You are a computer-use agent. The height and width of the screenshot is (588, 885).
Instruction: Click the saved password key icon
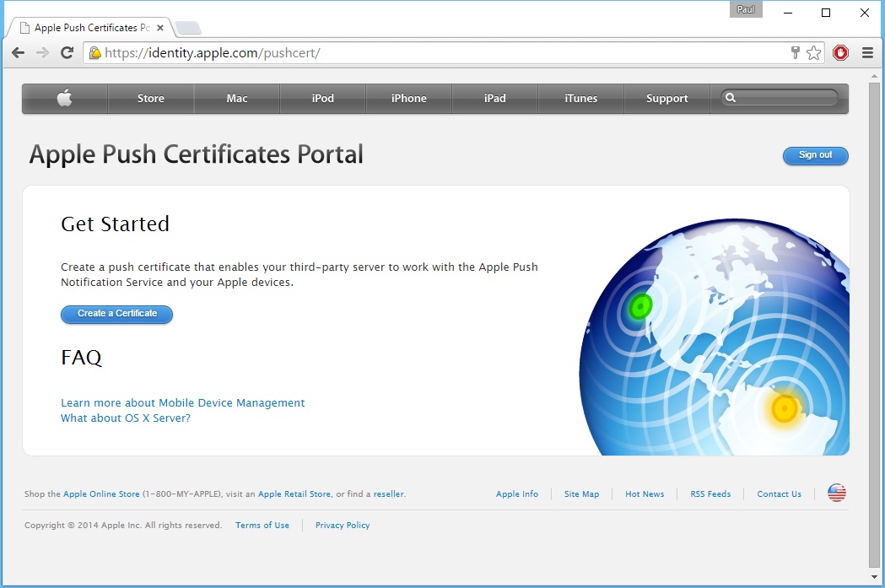click(x=795, y=53)
